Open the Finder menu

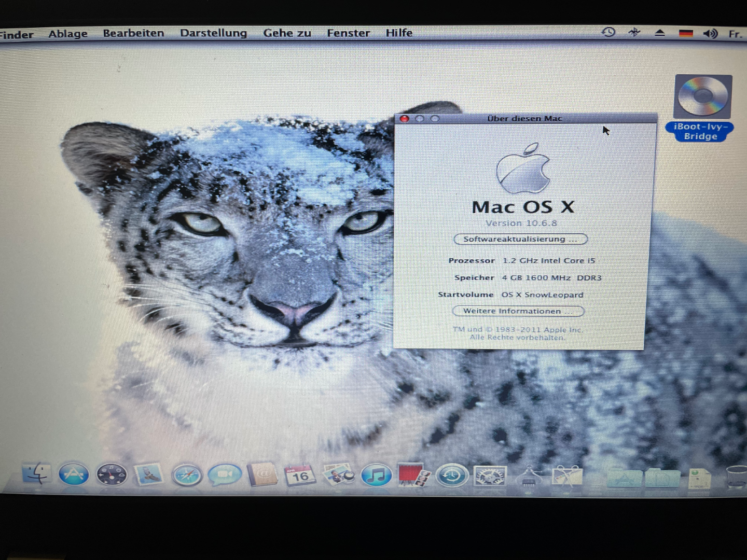(17, 35)
